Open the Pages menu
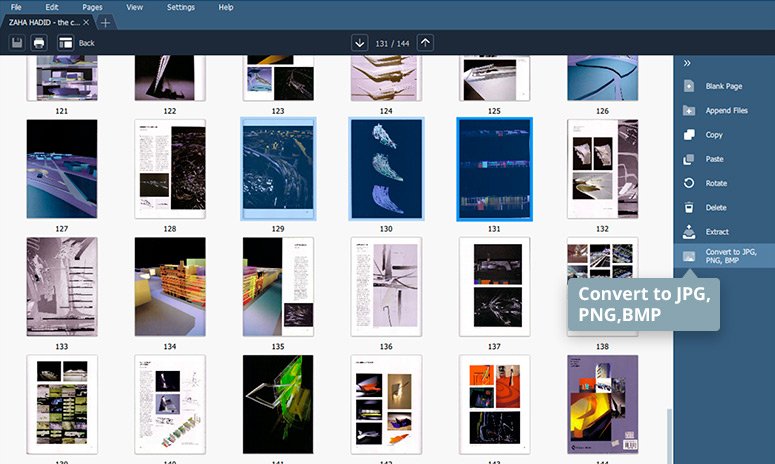Image resolution: width=775 pixels, height=464 pixels. pos(92,7)
